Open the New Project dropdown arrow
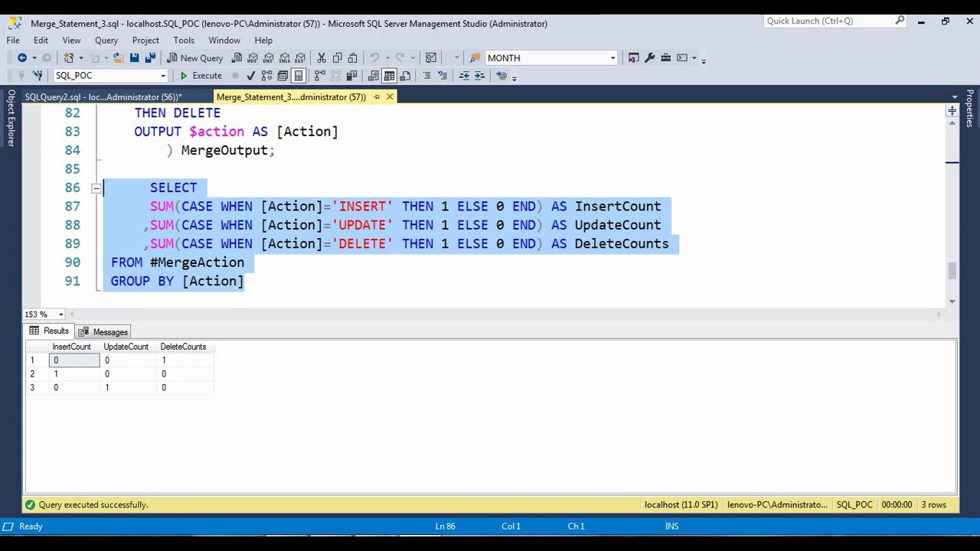Screen dimensions: 980x551 pyautogui.click(x=81, y=57)
